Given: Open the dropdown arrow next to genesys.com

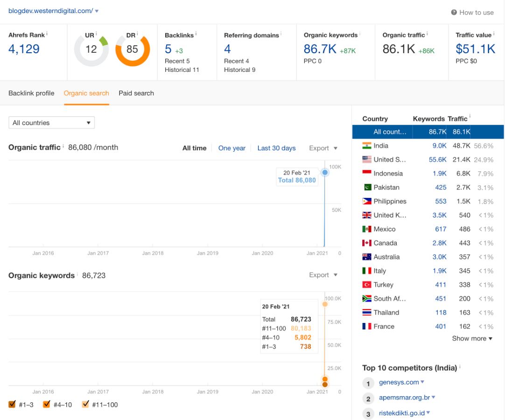Looking at the screenshot, I should point(422,382).
